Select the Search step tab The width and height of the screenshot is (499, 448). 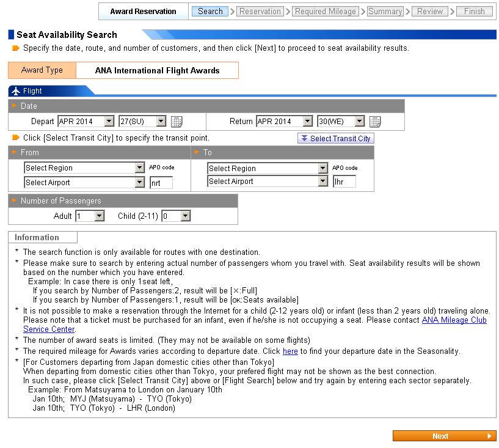tap(210, 11)
